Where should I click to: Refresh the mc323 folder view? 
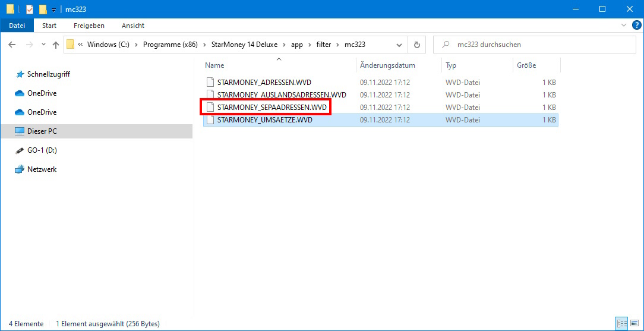tap(417, 45)
